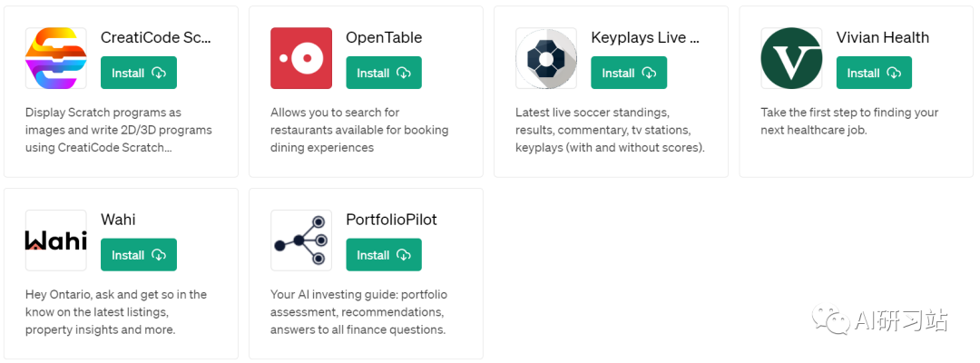Image resolution: width=980 pixels, height=363 pixels.
Task: Click the OpenTable plugin title text
Action: 384,38
